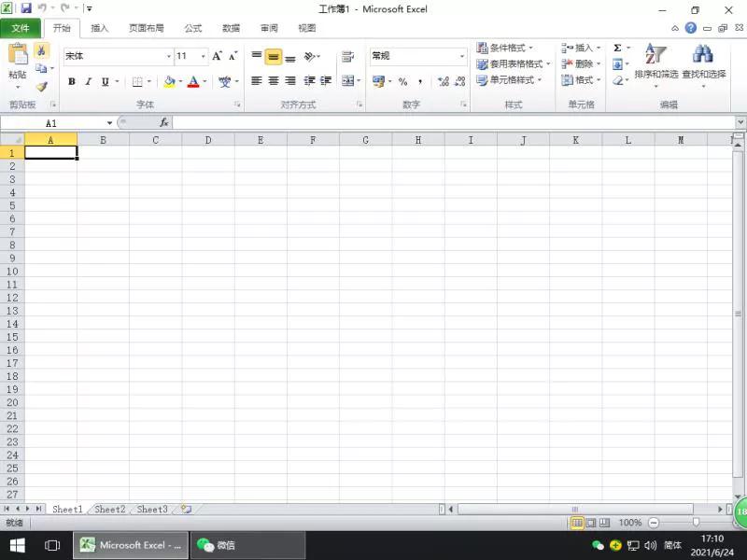Open the font name dropdown

169,56
